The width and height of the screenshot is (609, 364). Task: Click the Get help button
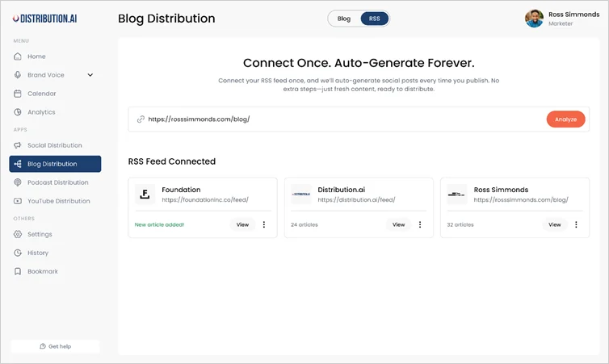(x=55, y=346)
